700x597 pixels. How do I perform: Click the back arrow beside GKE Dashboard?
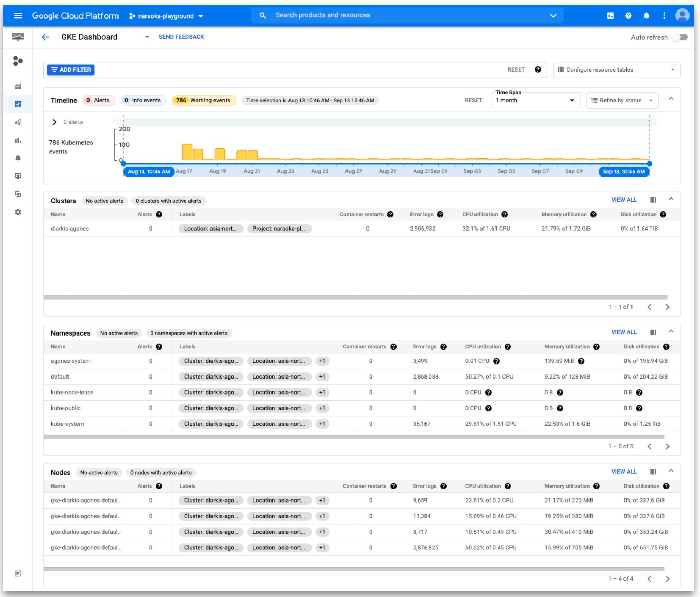(x=45, y=37)
